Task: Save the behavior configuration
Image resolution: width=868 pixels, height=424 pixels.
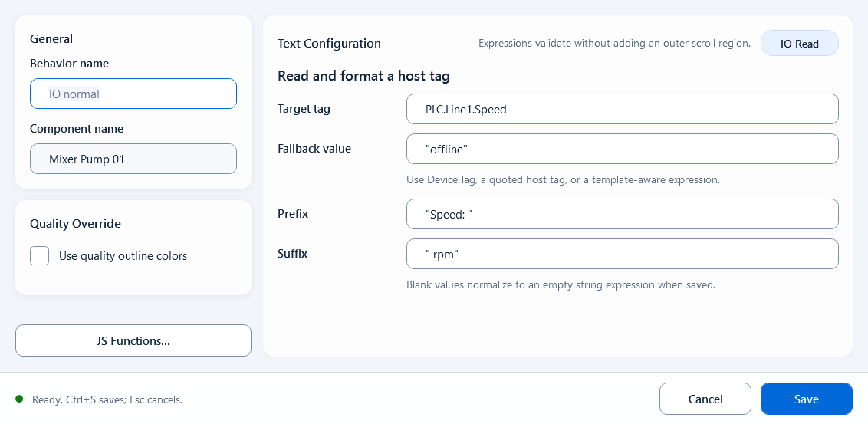Action: click(x=806, y=399)
